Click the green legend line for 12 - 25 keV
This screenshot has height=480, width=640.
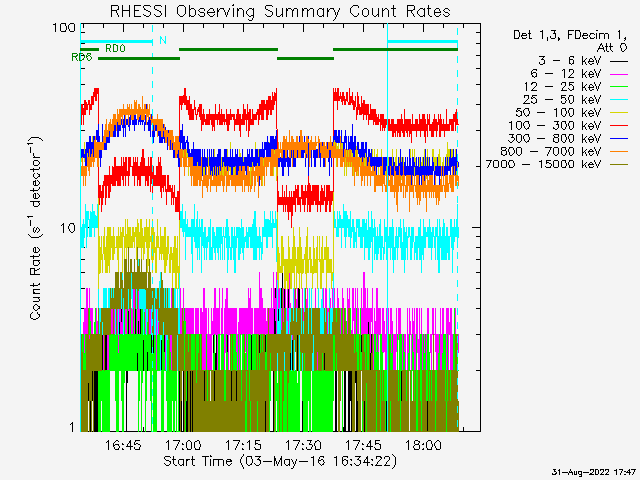[619, 87]
